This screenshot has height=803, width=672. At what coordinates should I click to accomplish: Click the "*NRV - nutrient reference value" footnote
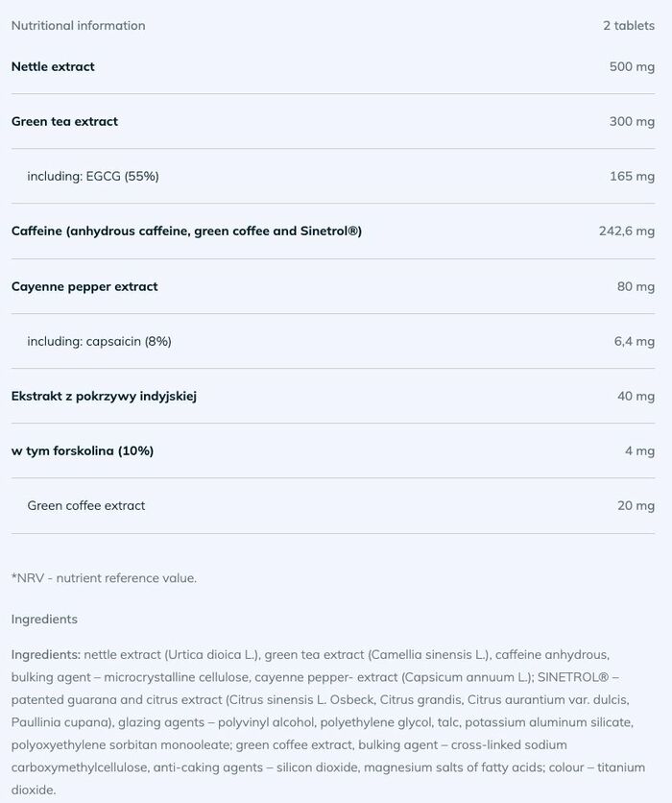point(104,577)
